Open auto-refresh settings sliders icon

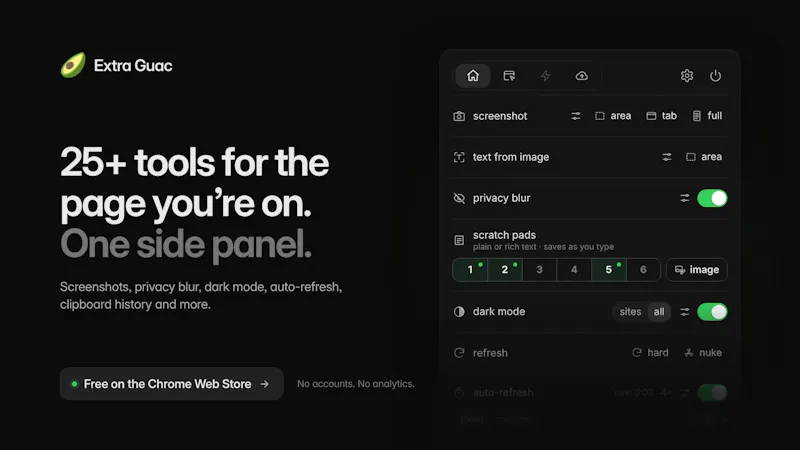click(x=685, y=392)
